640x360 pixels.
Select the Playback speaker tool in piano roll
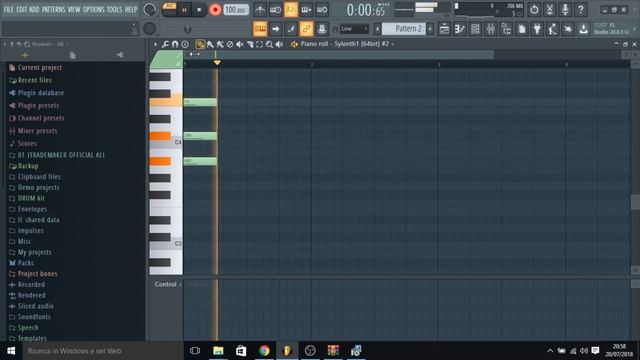point(279,44)
